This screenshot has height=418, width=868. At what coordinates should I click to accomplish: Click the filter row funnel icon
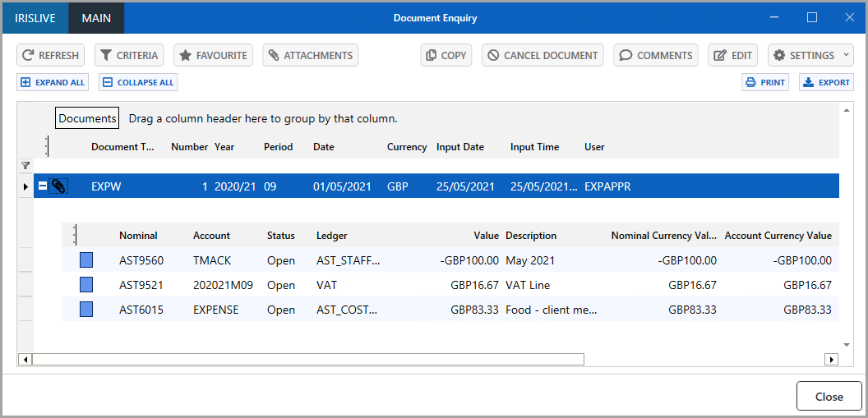(x=25, y=165)
